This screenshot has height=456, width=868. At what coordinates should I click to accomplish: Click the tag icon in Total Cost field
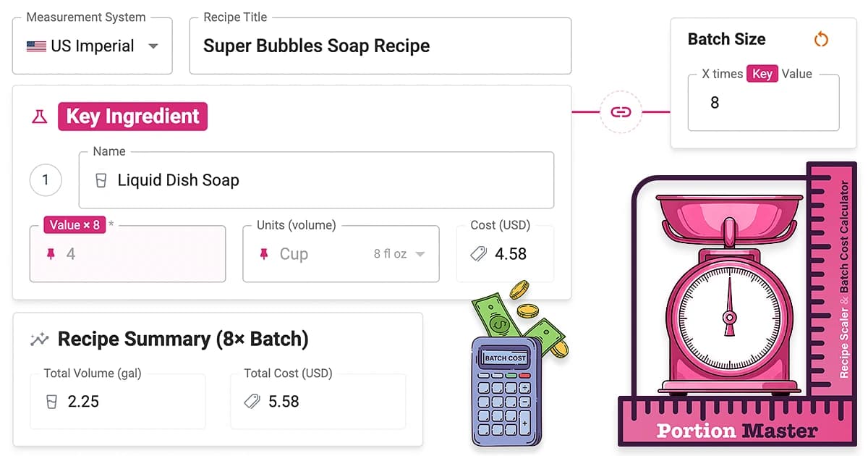pos(251,401)
